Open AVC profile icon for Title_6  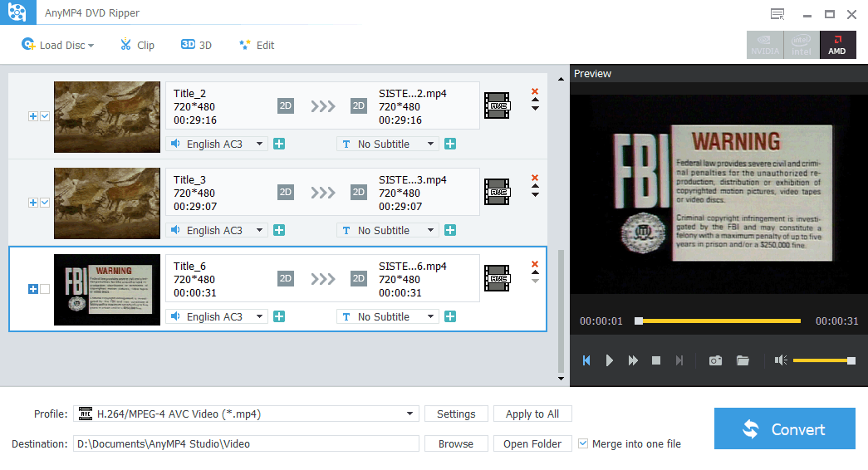pos(497,278)
